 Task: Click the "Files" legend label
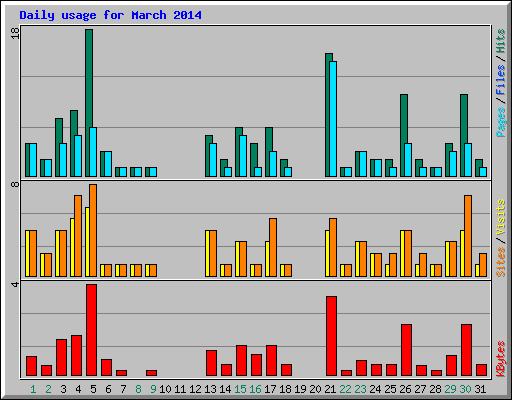click(x=500, y=79)
